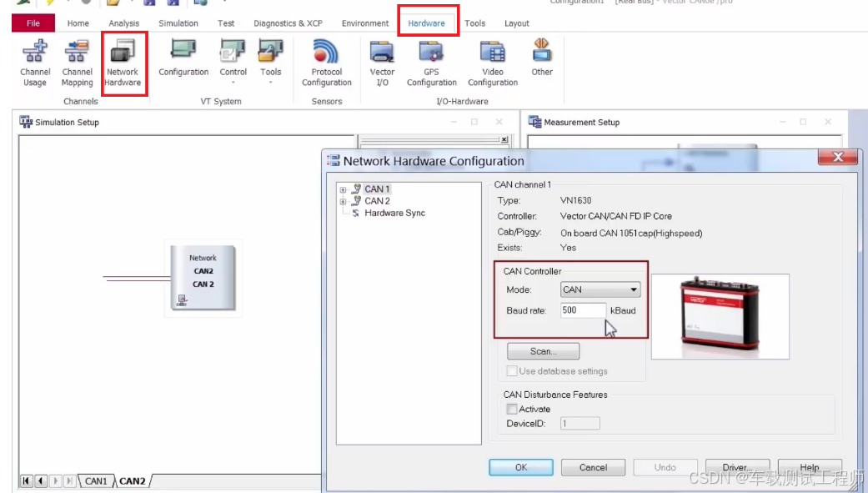868x493 pixels.
Task: Go to first tab in Simulation Setup
Action: tap(26, 480)
